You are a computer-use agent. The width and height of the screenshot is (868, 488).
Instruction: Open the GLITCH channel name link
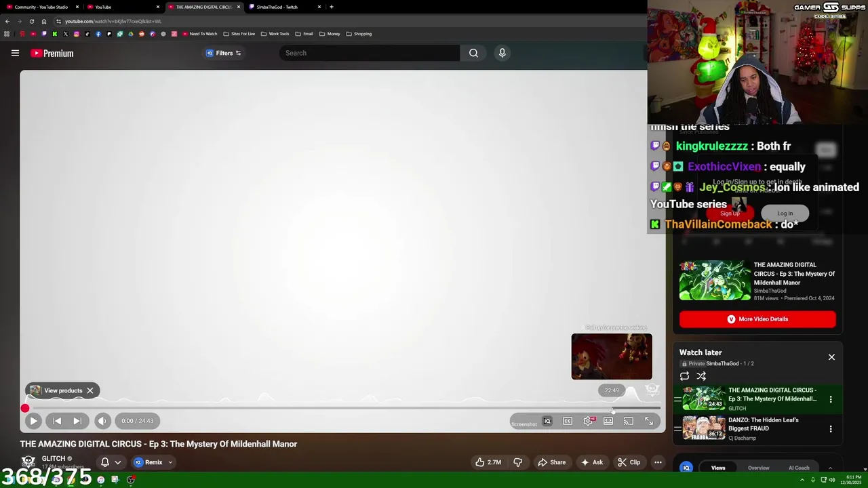54,458
